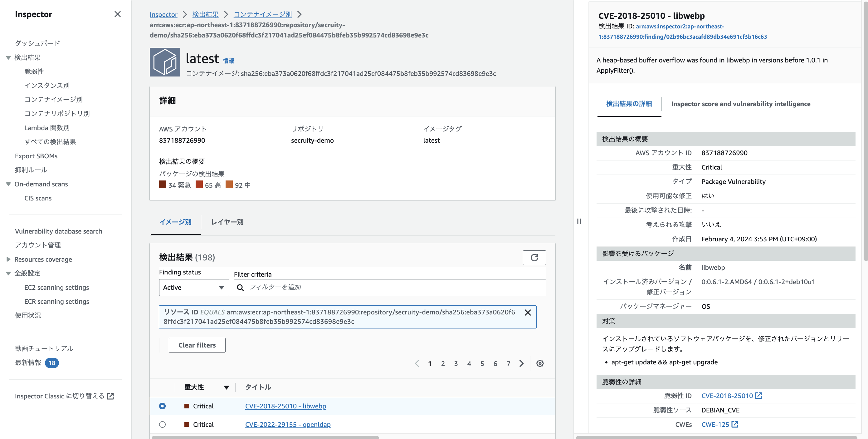This screenshot has height=439, width=868.
Task: Open 抑制ルール page
Action: pyautogui.click(x=31, y=170)
